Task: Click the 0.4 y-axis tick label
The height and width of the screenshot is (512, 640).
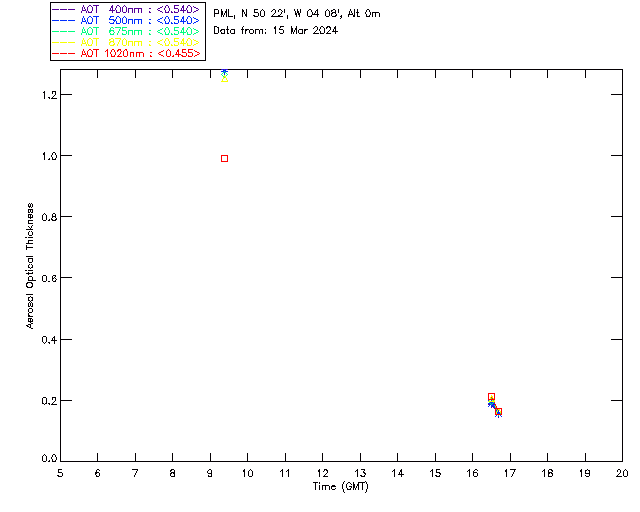Action: click(49, 340)
